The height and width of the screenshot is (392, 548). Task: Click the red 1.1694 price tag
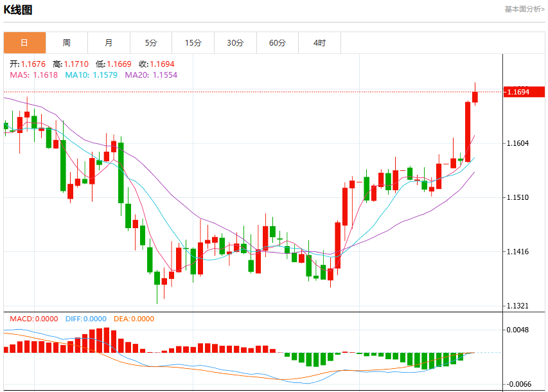point(524,92)
